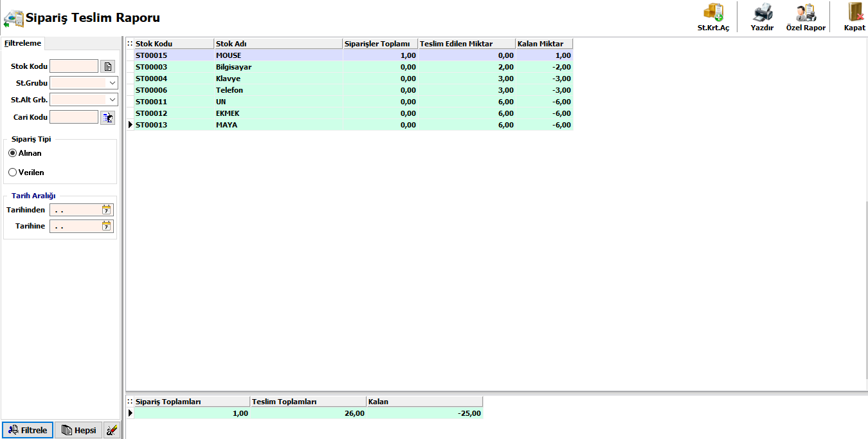This screenshot has height=439, width=868.
Task: Apply filters with Filtrele button
Action: 28,430
